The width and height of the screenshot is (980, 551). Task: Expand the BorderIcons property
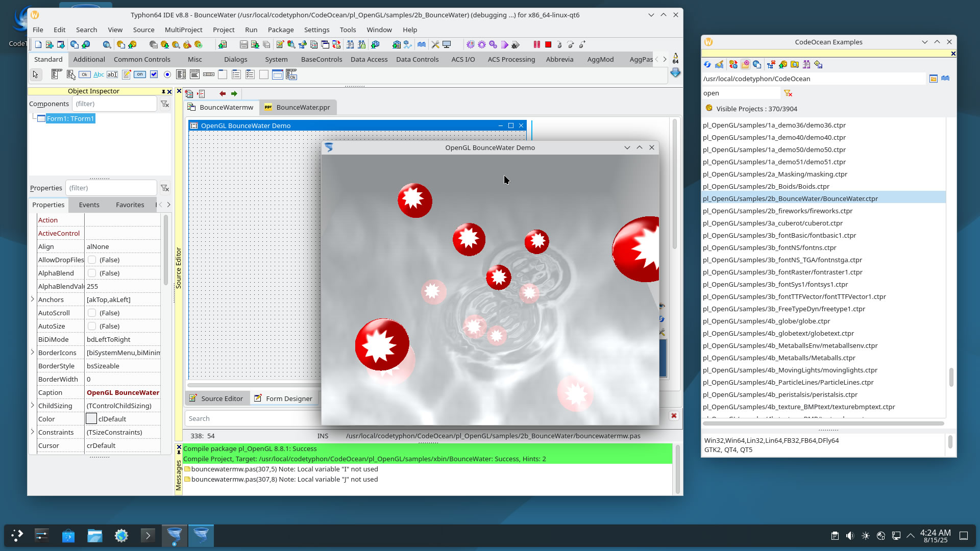(x=33, y=352)
